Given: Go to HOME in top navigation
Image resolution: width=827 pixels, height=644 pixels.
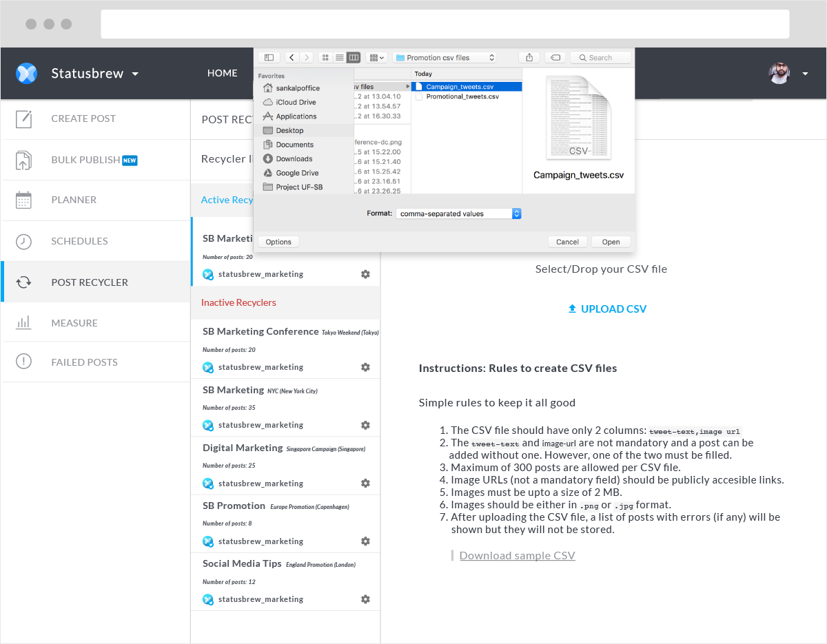Looking at the screenshot, I should click(222, 73).
